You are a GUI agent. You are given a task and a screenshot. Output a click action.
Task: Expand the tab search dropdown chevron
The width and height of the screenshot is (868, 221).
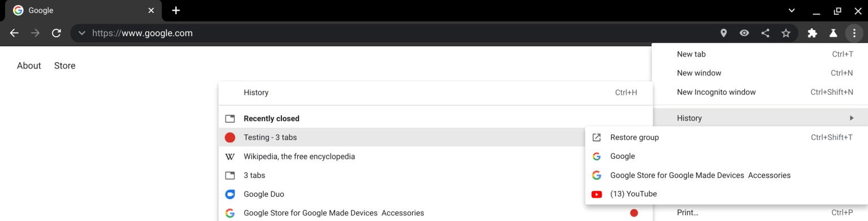pyautogui.click(x=792, y=10)
